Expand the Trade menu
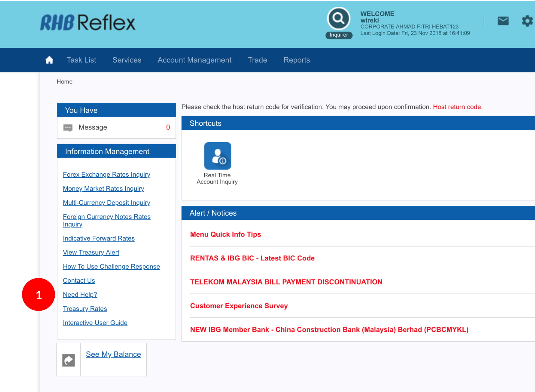Viewport: 535px width, 392px height. click(257, 60)
